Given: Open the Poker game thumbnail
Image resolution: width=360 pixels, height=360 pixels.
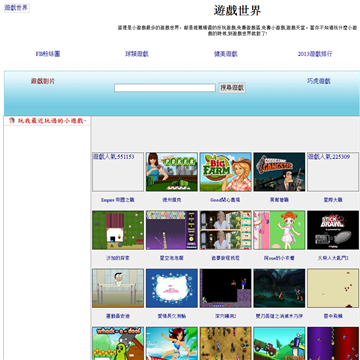Looking at the screenshot, I should pyautogui.click(x=172, y=172).
